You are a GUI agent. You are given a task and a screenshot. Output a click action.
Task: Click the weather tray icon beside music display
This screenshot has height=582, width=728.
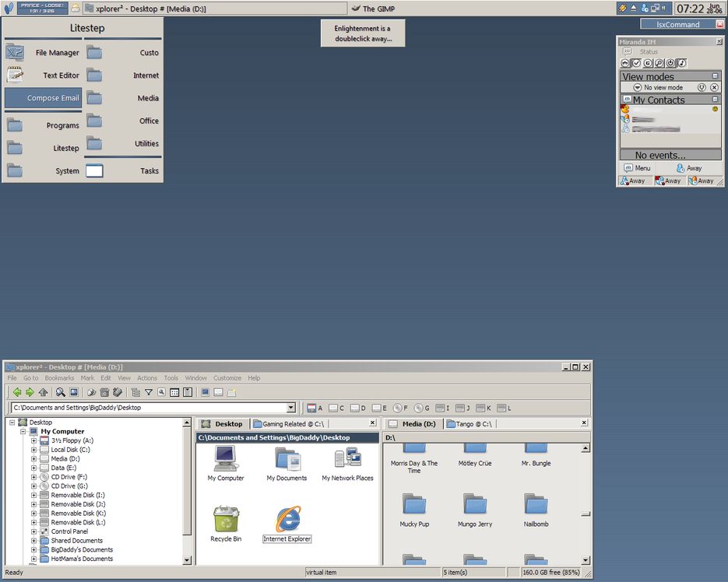pyautogui.click(x=76, y=9)
